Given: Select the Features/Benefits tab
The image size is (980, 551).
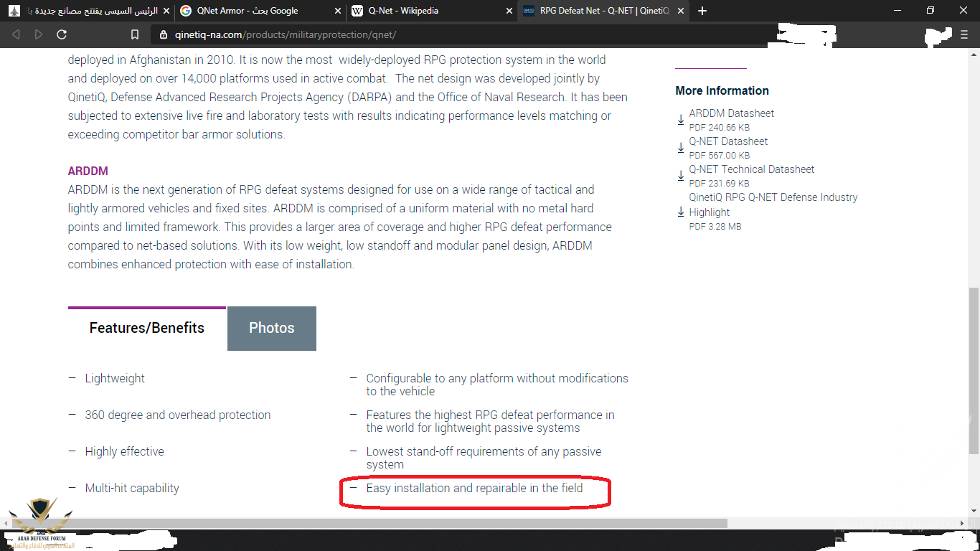Looking at the screenshot, I should click(x=146, y=329).
